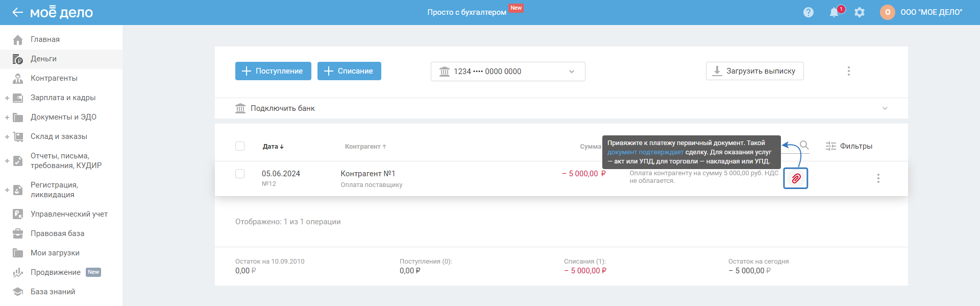Click the red paperclip attach document icon
The width and height of the screenshot is (980, 306).
796,178
